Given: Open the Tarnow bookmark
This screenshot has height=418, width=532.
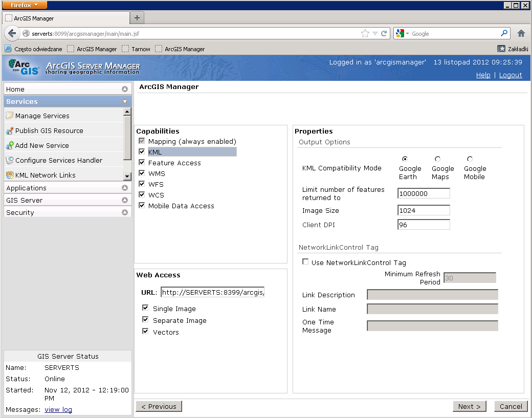Looking at the screenshot, I should (137, 49).
